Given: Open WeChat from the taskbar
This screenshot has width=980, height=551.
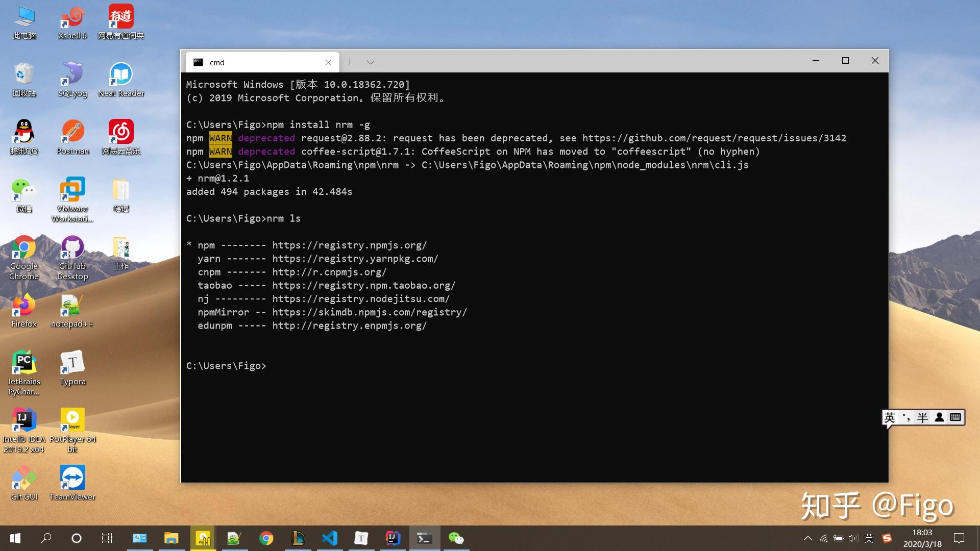Looking at the screenshot, I should tap(456, 538).
